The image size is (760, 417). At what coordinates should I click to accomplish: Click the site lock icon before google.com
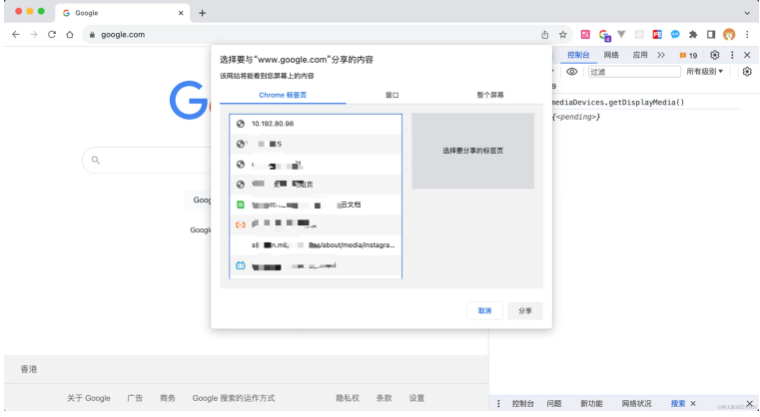click(x=92, y=34)
